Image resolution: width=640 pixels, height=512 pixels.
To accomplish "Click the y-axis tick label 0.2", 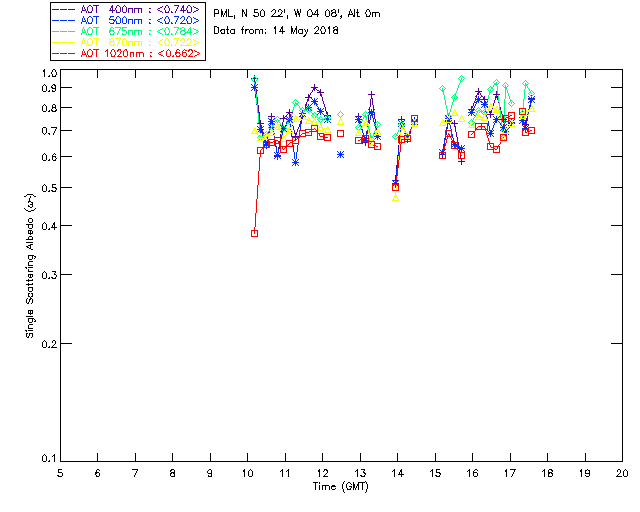I will point(47,344).
